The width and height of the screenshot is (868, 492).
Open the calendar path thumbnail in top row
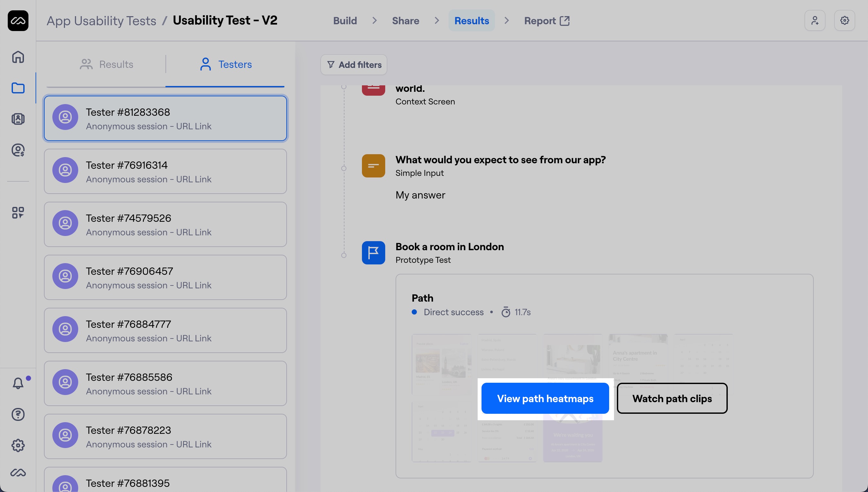tap(703, 358)
